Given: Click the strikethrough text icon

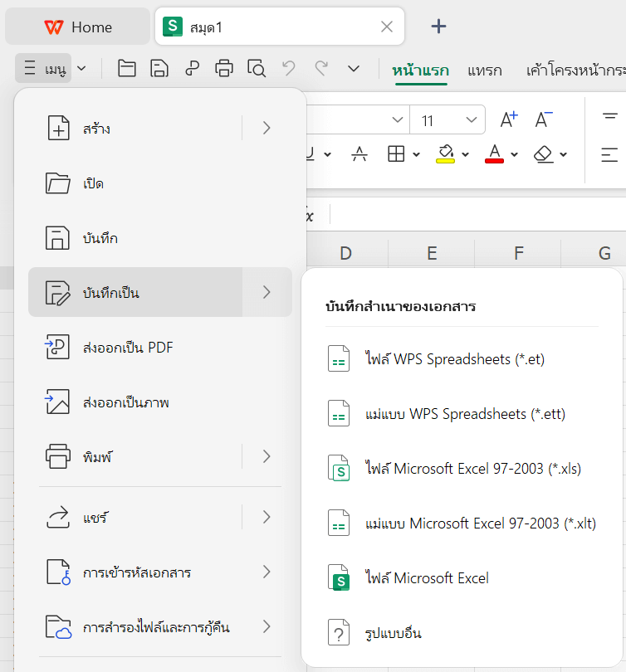Looking at the screenshot, I should coord(359,153).
